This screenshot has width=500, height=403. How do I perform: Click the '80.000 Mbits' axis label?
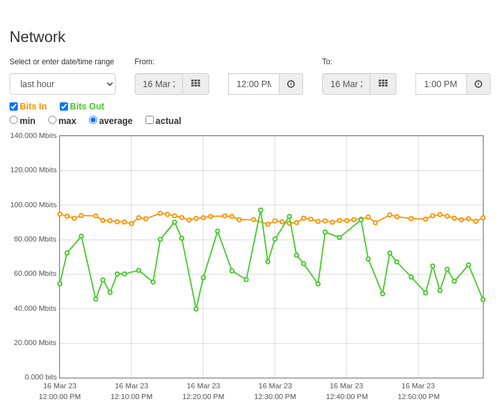pos(35,239)
